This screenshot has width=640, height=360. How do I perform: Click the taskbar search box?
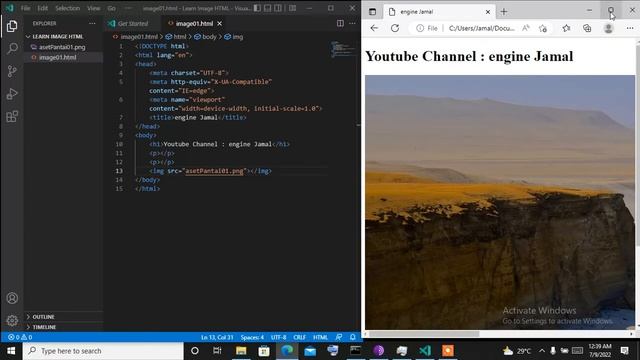click(103, 351)
